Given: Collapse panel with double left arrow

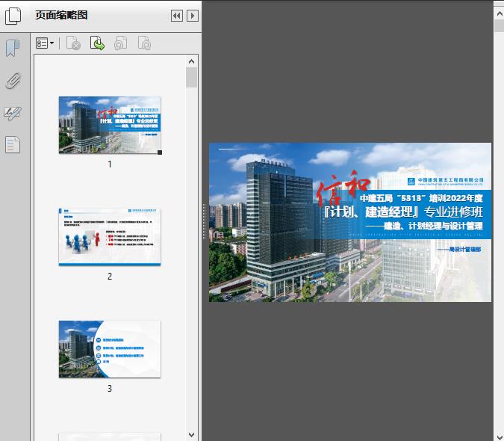Looking at the screenshot, I should (x=177, y=16).
